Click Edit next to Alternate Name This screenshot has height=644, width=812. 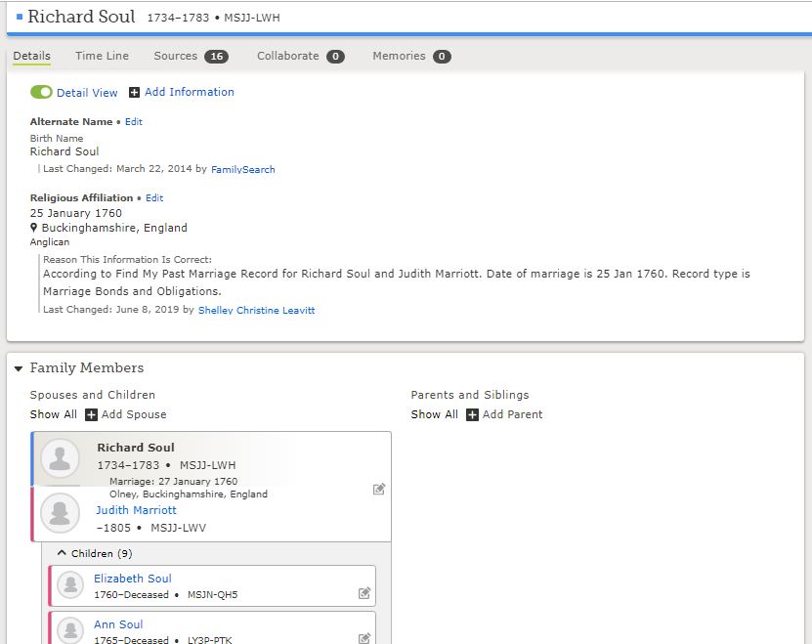click(x=134, y=122)
